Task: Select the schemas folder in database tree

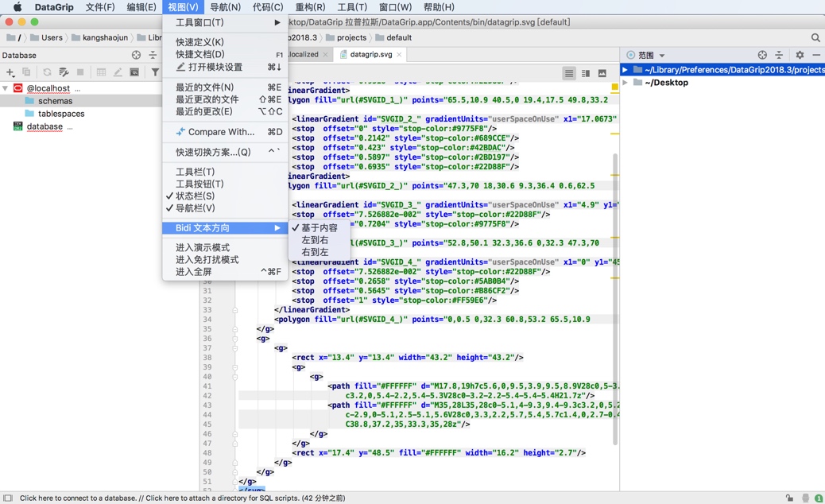Action: click(x=56, y=100)
